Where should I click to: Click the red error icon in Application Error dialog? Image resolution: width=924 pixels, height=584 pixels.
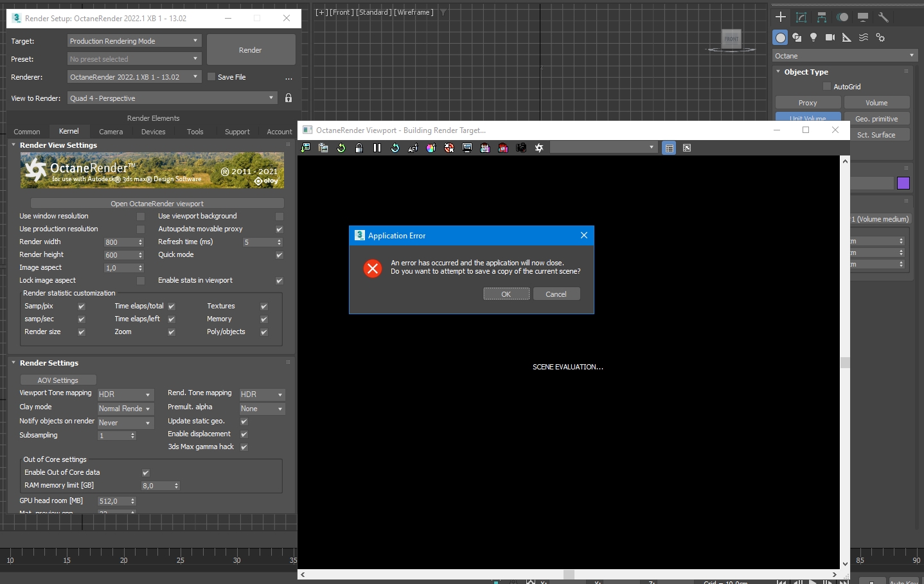[373, 268]
